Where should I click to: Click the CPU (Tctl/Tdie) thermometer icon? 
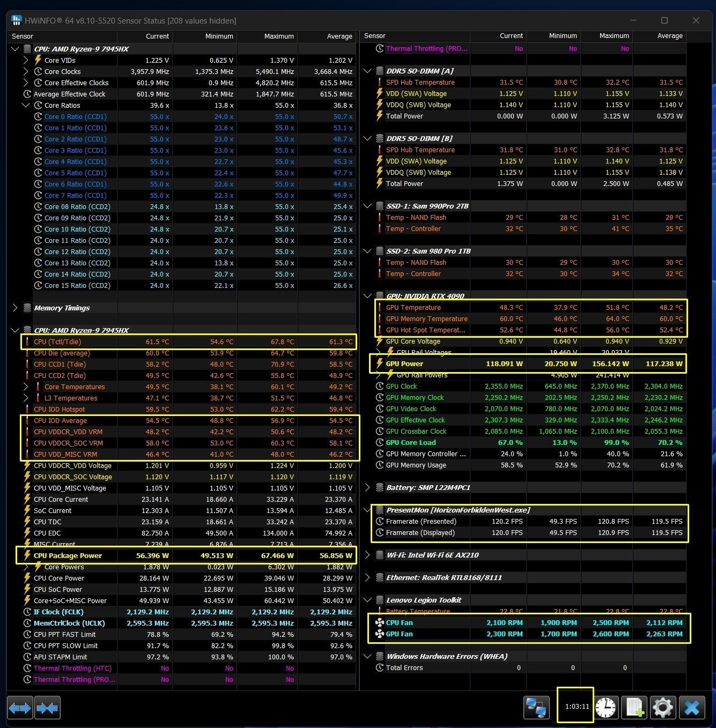click(x=27, y=342)
